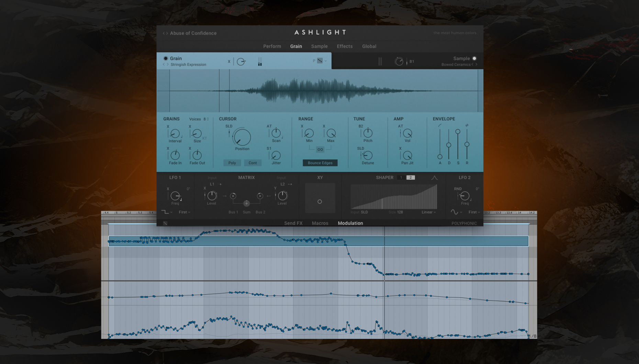Click the grain Size knob
Viewport: 639px width, 364px height.
pos(197,133)
